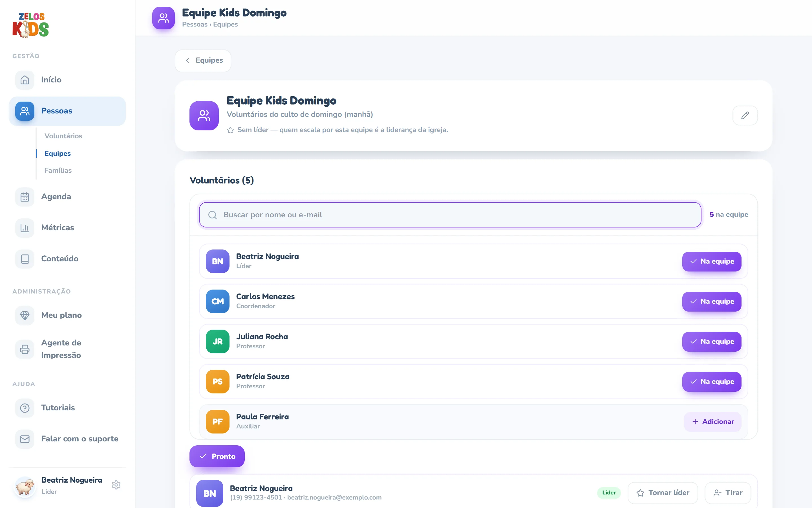Open the Voluntários submenu item
The height and width of the screenshot is (508, 812).
[63, 136]
